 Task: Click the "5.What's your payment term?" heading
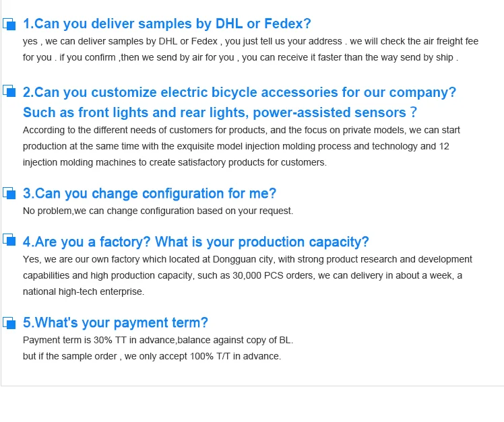tap(115, 322)
